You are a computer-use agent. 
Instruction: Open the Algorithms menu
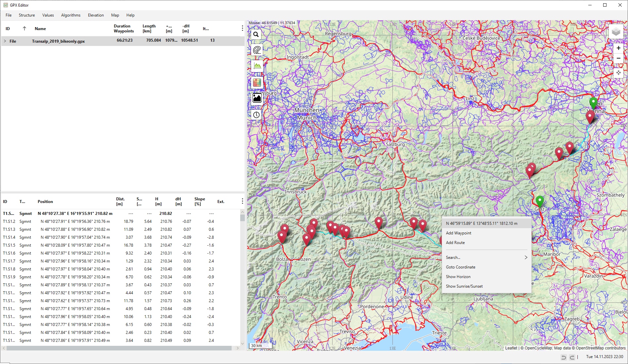pos(70,15)
